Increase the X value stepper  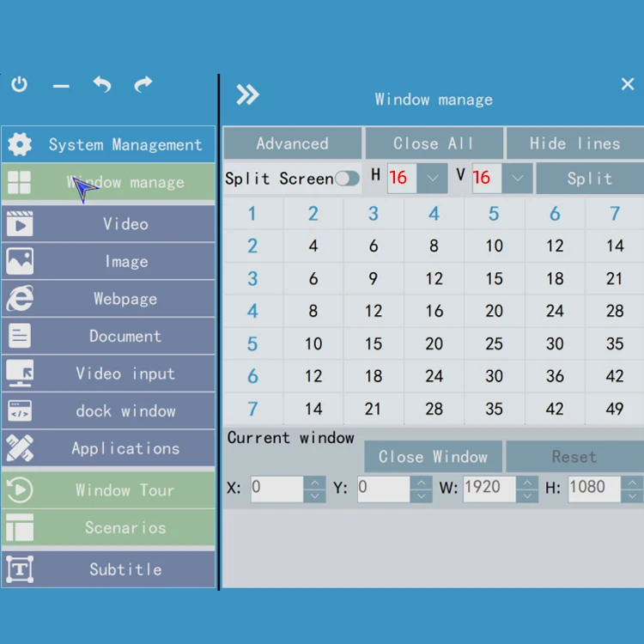314,483
